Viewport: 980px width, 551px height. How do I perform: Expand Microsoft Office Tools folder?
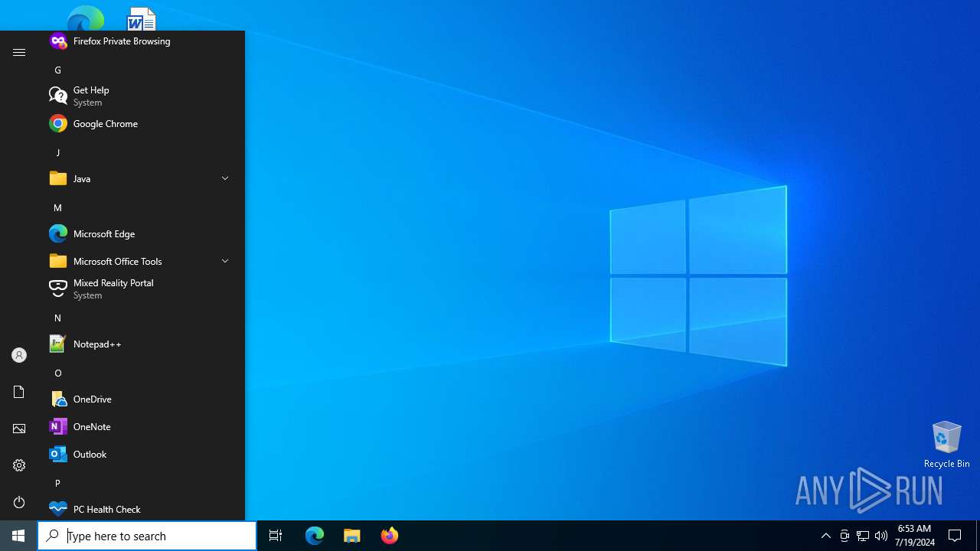click(x=225, y=261)
